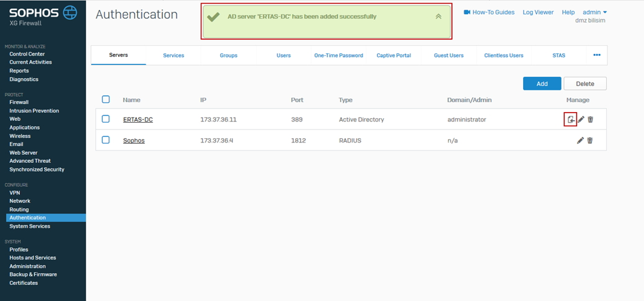Open the One-Time Password tab
The width and height of the screenshot is (644, 301).
point(338,55)
